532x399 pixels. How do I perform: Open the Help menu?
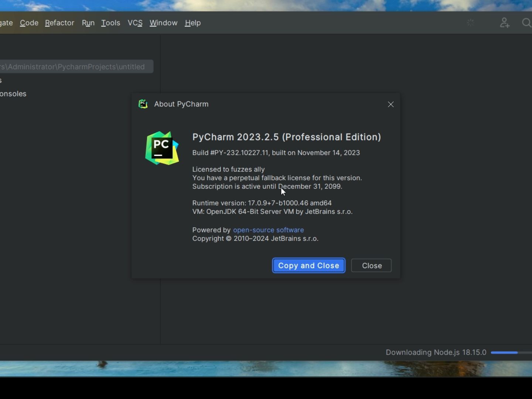pyautogui.click(x=193, y=23)
